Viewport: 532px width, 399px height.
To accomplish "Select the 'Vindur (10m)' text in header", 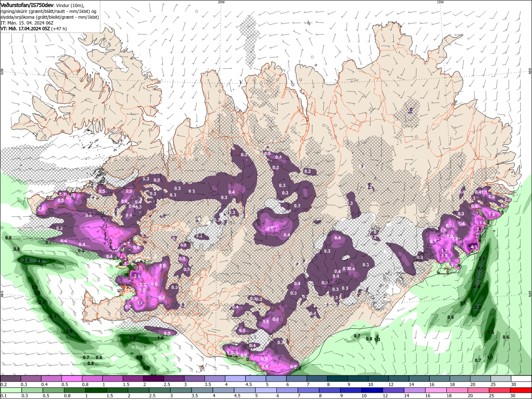I will click(x=70, y=5).
